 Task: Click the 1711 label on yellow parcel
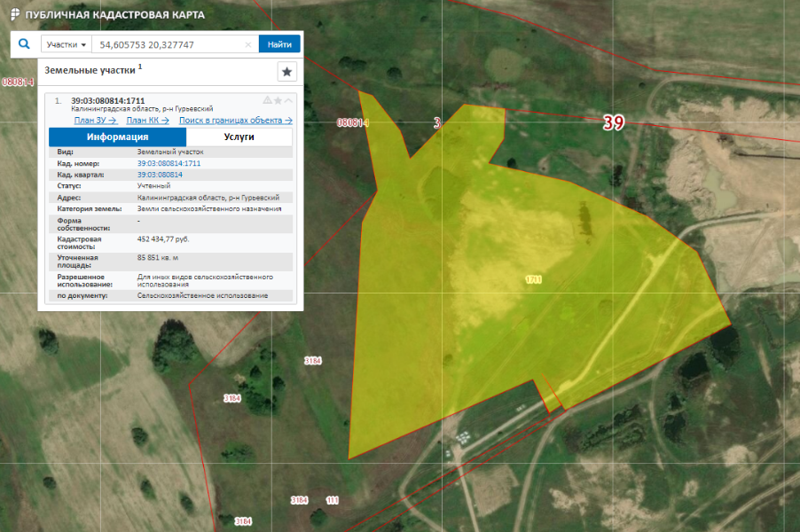(533, 279)
